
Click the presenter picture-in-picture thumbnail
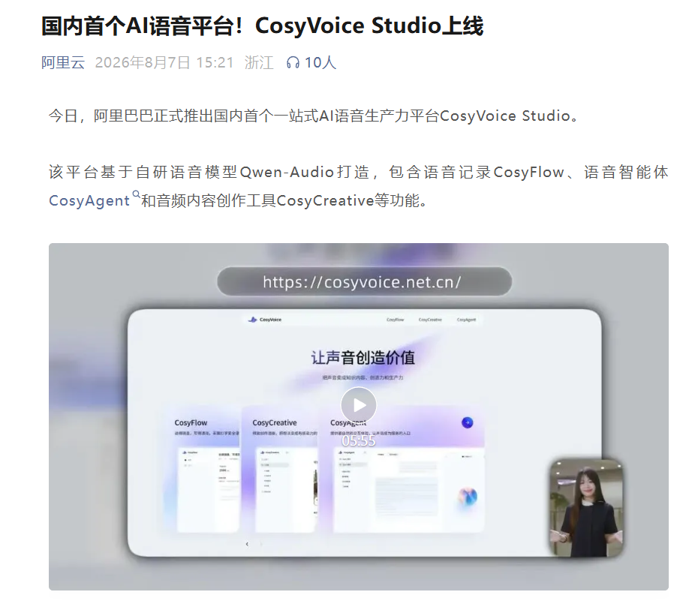[x=586, y=508]
